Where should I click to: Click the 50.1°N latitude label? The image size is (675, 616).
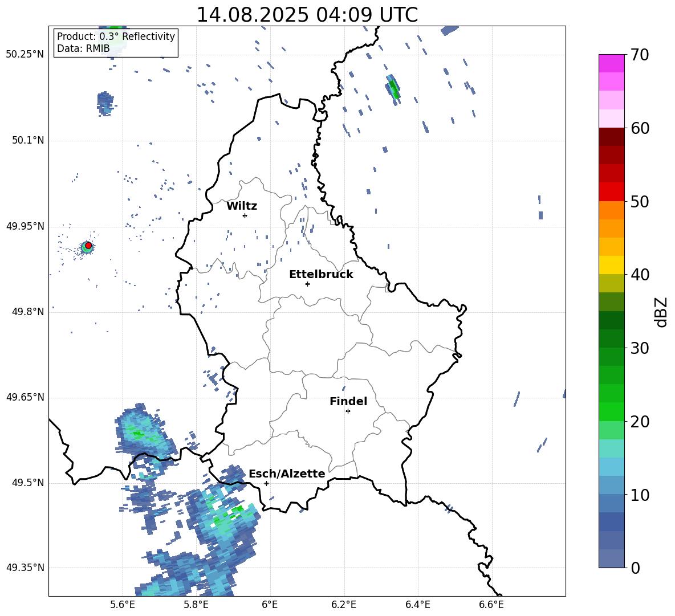point(28,140)
